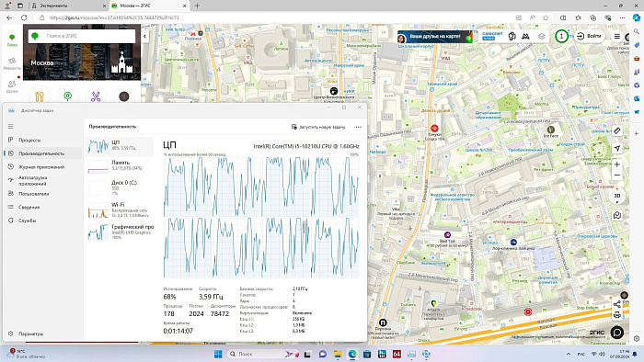The image size is (644, 362).
Task: Select the scissors beauty category icon
Action: [96, 96]
